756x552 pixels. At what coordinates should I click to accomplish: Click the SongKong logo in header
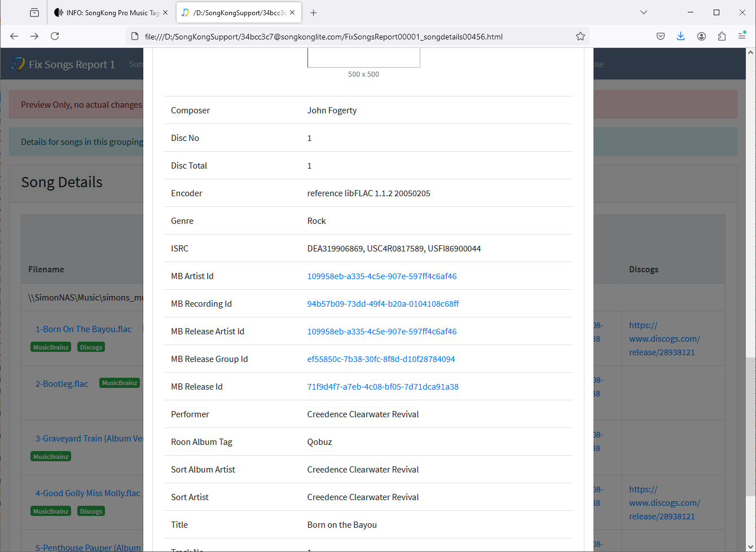pyautogui.click(x=17, y=64)
